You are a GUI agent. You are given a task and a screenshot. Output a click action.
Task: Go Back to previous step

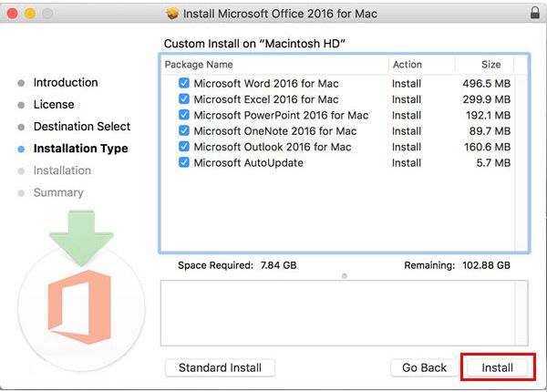pos(424,367)
